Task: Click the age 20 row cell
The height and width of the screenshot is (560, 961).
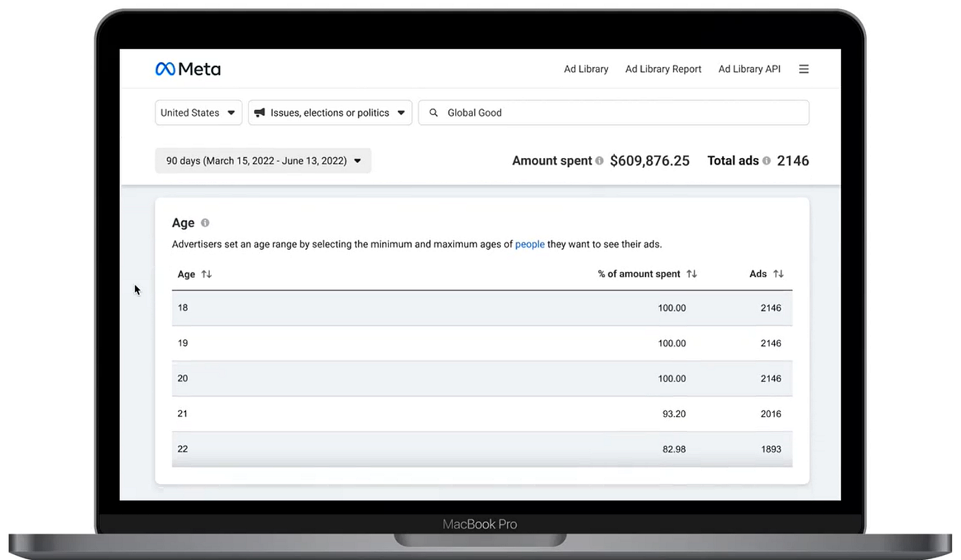Action: pyautogui.click(x=183, y=378)
